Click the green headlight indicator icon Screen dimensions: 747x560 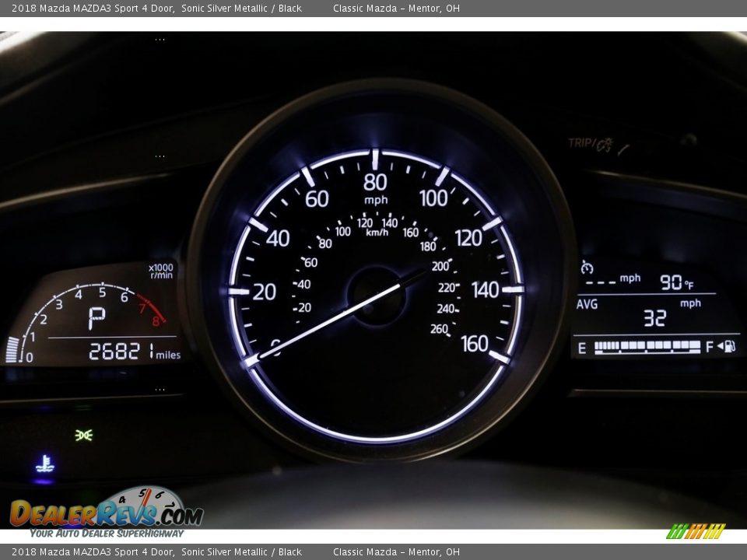tap(83, 435)
